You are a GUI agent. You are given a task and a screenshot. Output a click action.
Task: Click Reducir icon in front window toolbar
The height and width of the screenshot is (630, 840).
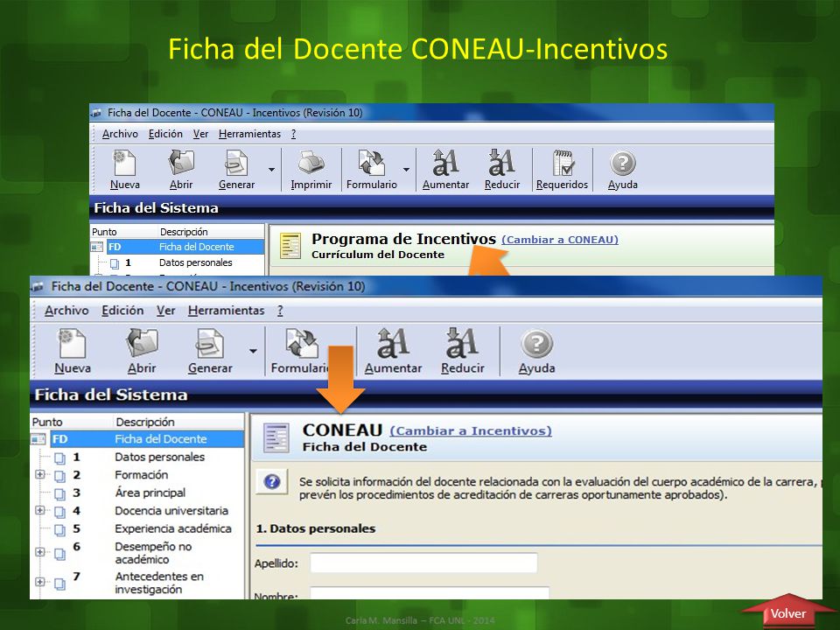tap(462, 343)
